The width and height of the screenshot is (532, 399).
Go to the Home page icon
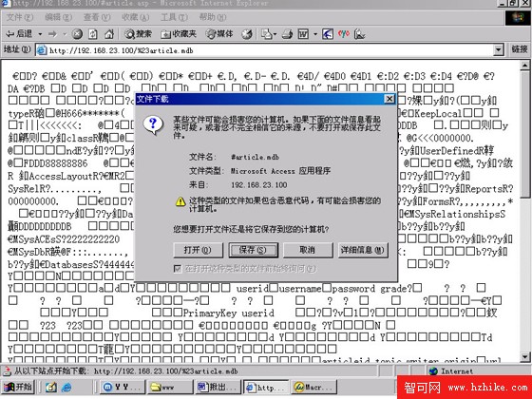coord(108,34)
